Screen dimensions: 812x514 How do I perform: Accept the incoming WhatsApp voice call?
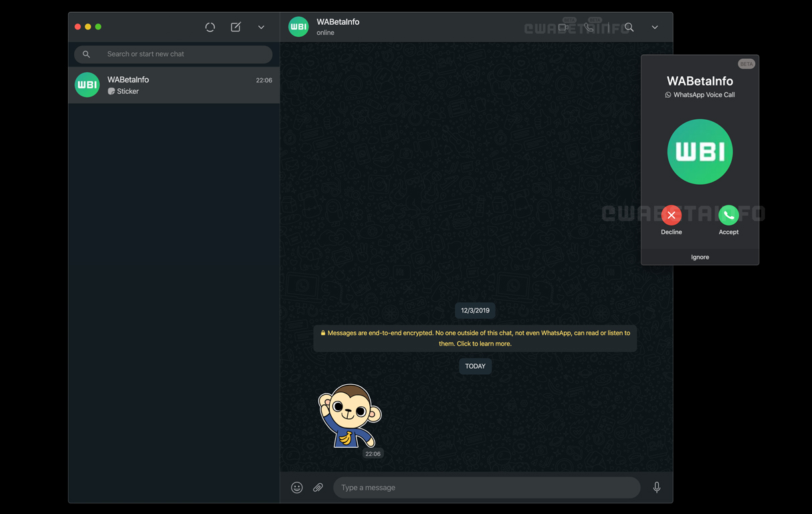click(728, 215)
